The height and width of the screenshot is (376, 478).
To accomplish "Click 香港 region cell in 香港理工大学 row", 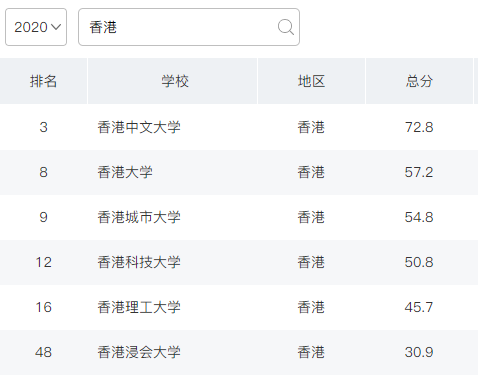I will tap(311, 307).
